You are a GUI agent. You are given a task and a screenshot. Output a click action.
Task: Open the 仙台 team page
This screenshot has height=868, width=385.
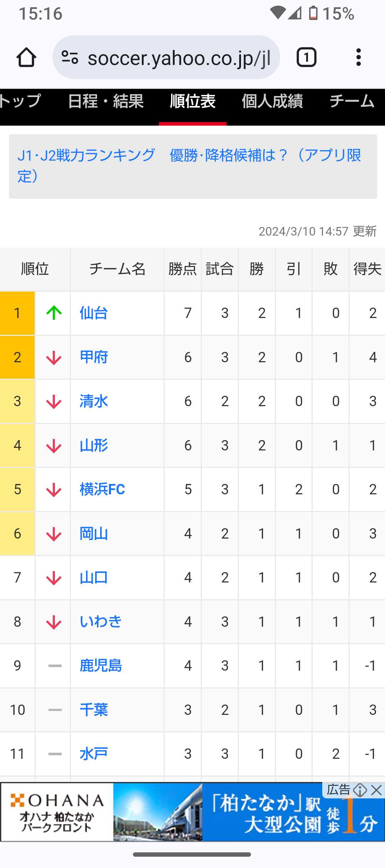click(x=94, y=313)
